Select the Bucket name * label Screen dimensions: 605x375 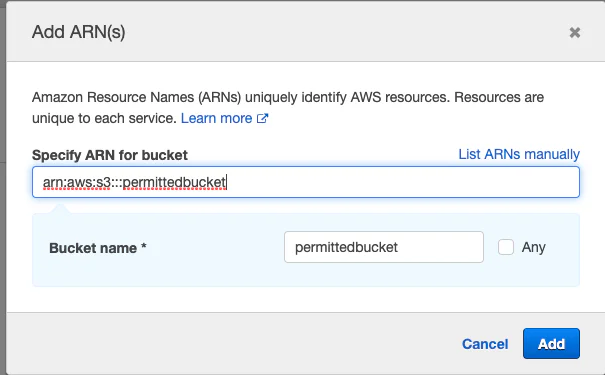[98, 248]
